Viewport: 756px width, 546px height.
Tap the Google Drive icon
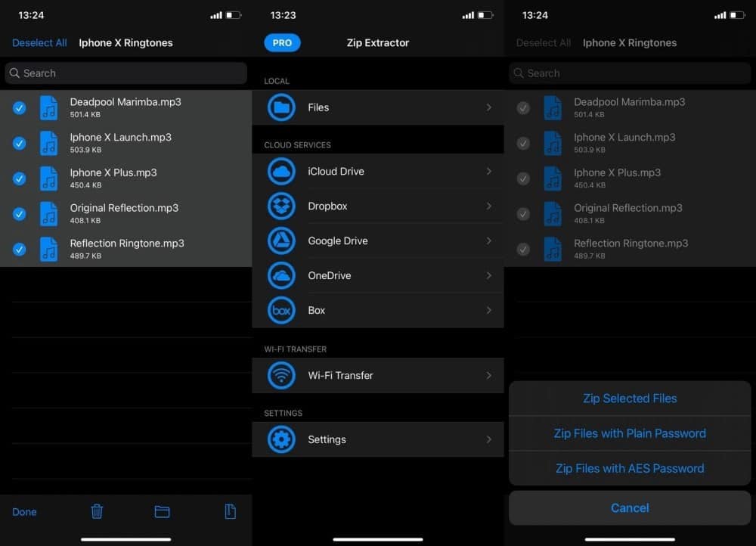(281, 240)
